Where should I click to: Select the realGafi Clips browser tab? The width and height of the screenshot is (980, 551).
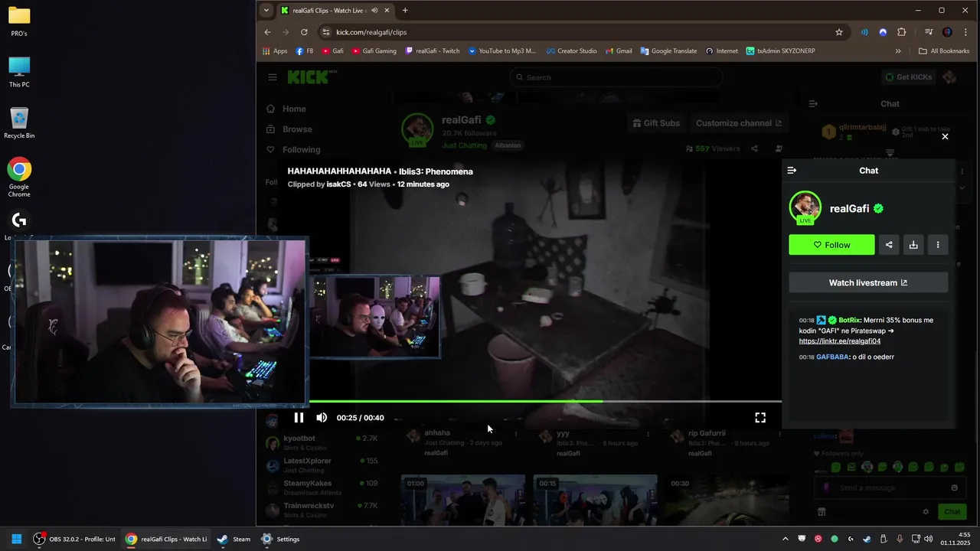(x=335, y=10)
